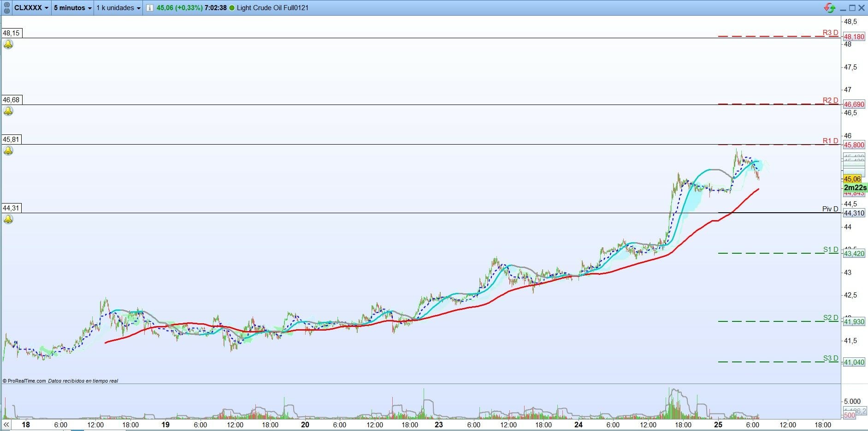868x431 pixels.
Task: Click the S1 D support label
Action: click(x=831, y=250)
